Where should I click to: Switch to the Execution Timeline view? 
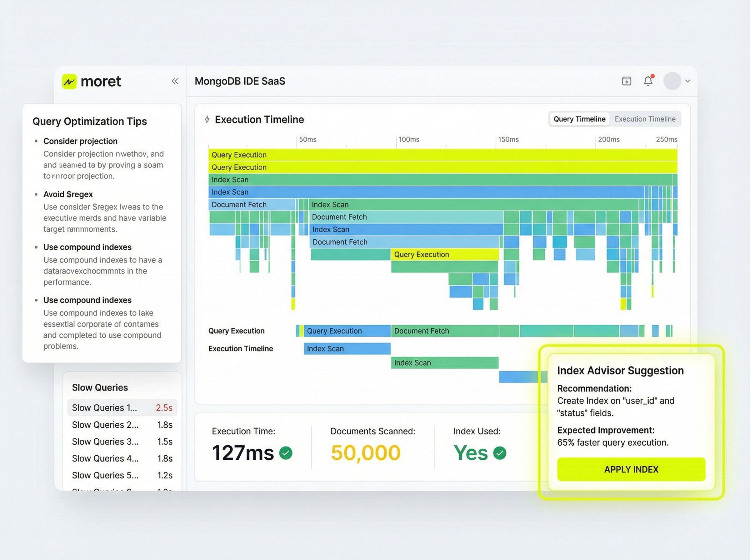pos(645,119)
